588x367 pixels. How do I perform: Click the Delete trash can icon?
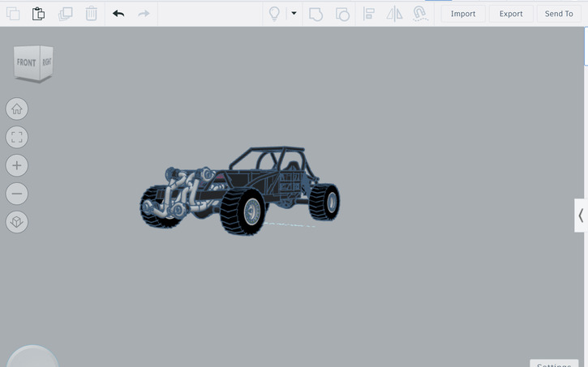[91, 14]
